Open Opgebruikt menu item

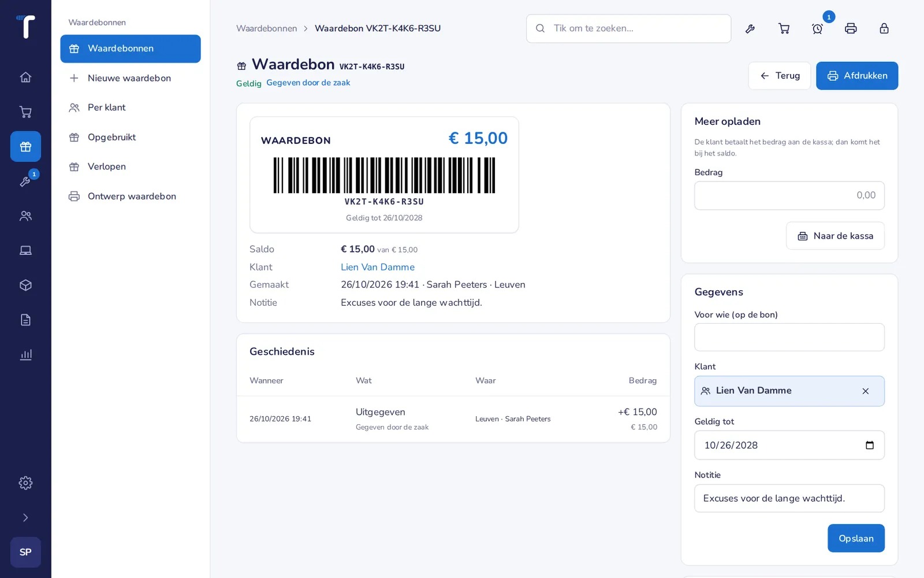[131, 137]
